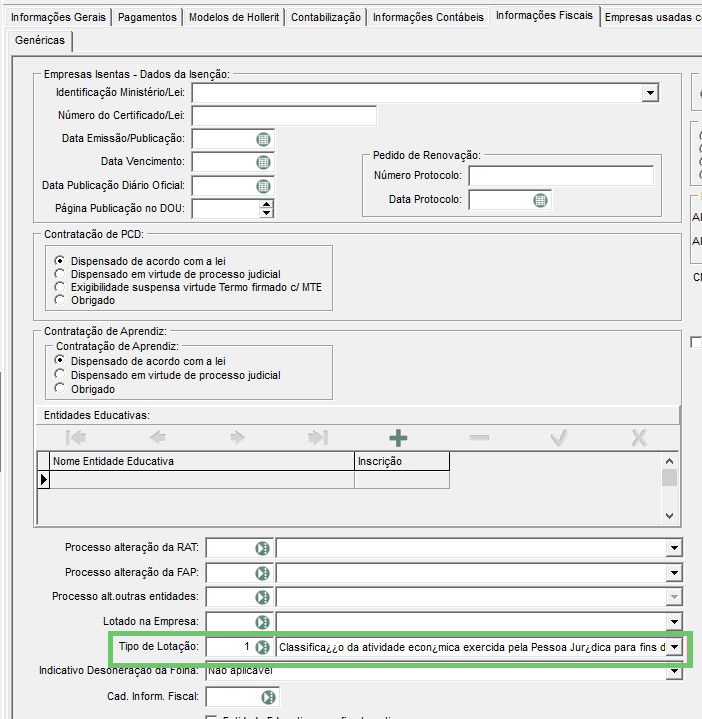
Task: Open calendar for Data Protocolo
Action: click(540, 200)
